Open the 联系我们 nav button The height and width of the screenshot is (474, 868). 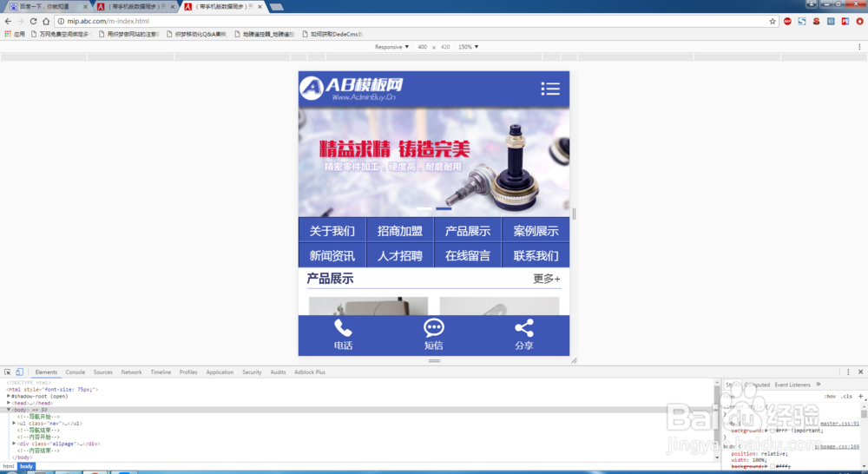(536, 255)
